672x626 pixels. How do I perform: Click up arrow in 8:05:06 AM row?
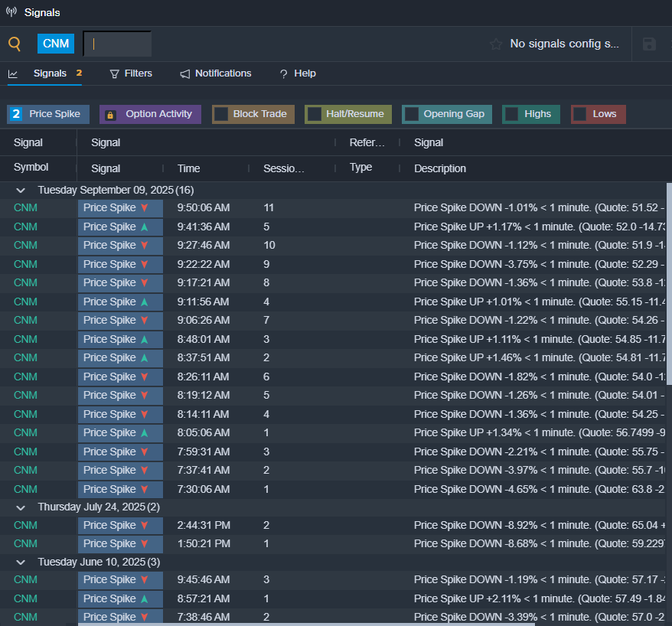[x=145, y=432]
